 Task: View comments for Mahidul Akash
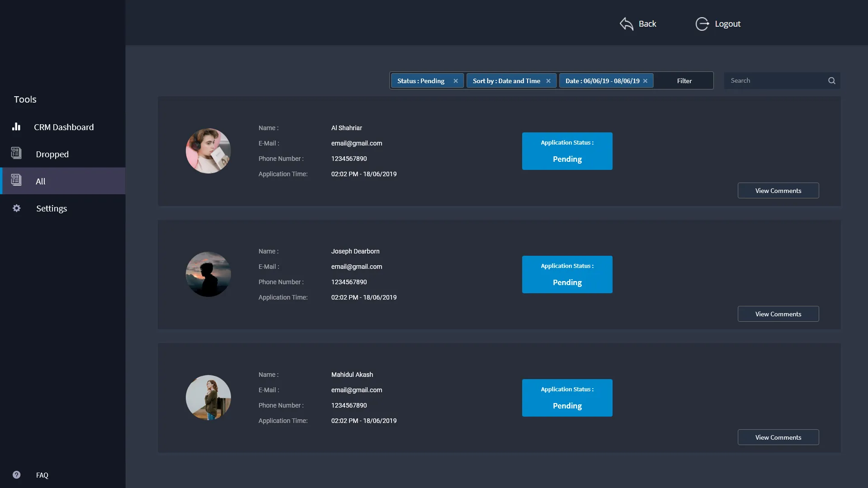(778, 437)
